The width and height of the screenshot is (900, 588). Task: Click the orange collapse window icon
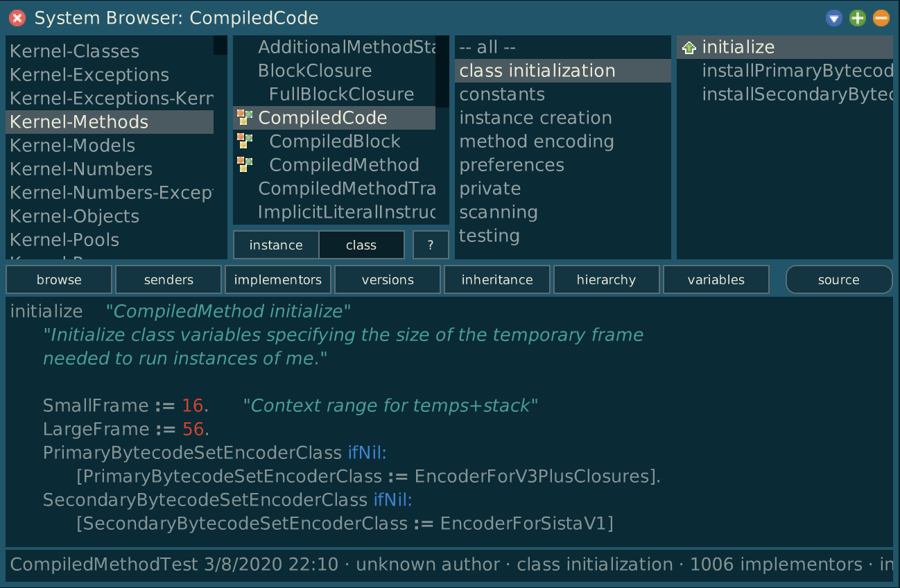[881, 18]
